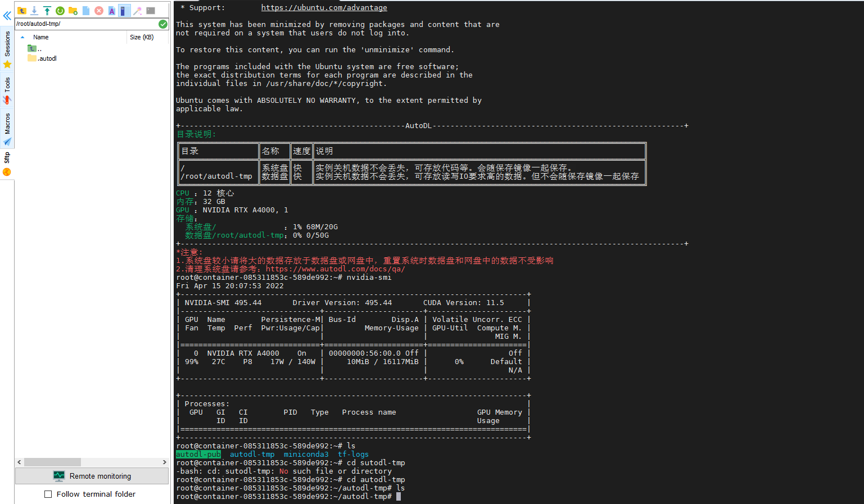Screen dimensions: 864x504
Task: Select the upload file icon
Action: point(47,10)
